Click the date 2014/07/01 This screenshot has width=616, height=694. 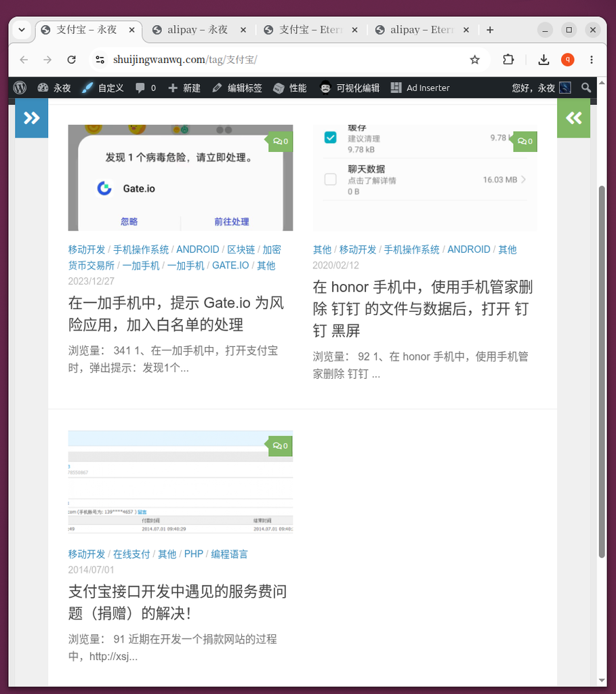[91, 569]
